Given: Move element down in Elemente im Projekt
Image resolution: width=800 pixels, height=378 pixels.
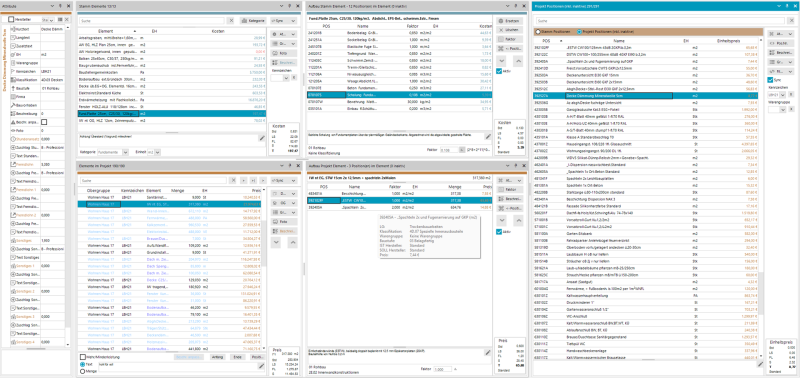Looking at the screenshot, I should click(277, 243).
